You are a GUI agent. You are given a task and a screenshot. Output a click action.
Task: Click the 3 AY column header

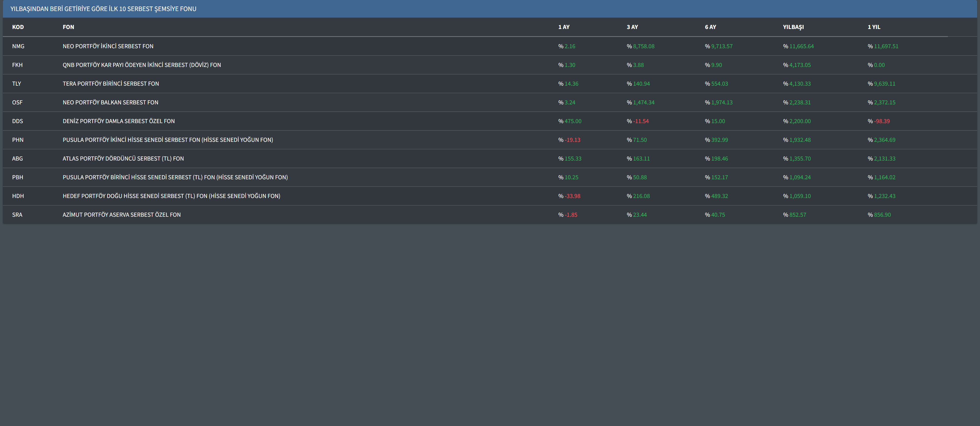632,27
